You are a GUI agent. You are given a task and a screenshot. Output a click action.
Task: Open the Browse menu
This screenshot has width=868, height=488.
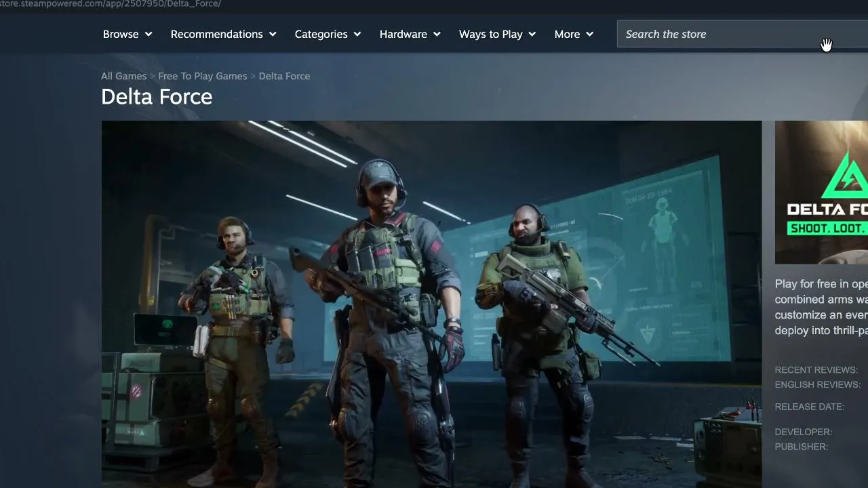pyautogui.click(x=127, y=34)
